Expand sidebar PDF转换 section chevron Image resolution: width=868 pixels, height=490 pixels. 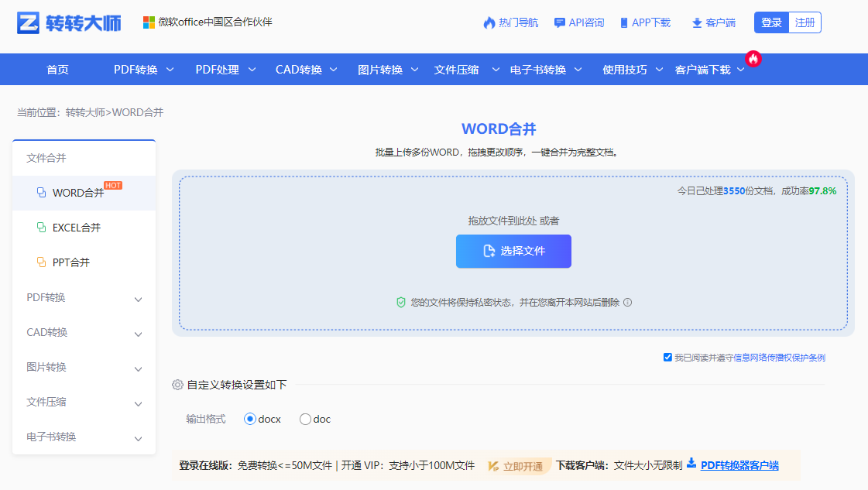[x=139, y=300]
